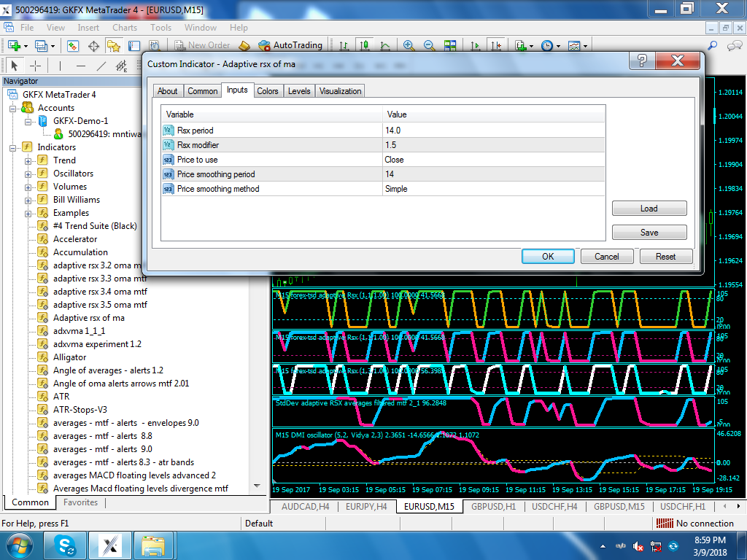Open the Visualization tab
The width and height of the screenshot is (747, 560).
pyautogui.click(x=340, y=91)
